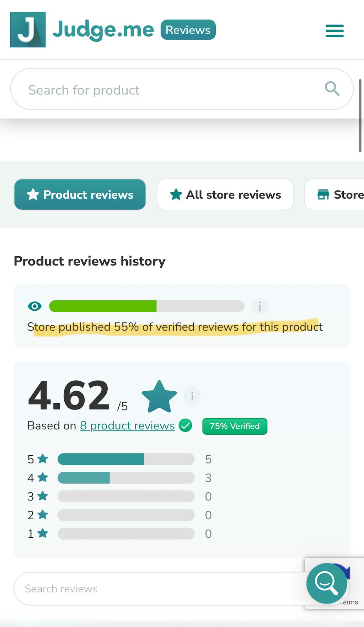The width and height of the screenshot is (364, 627).
Task: Click the 75% Verified badge
Action: [235, 426]
